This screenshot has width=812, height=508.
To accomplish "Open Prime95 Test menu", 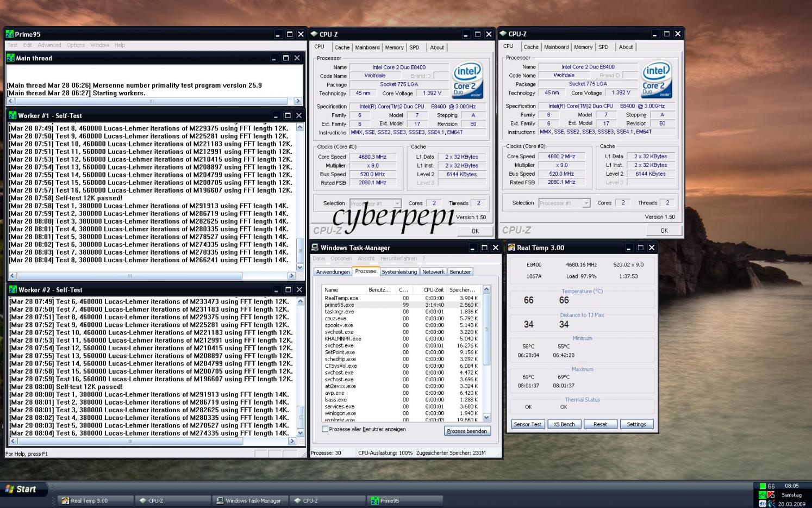I will coord(13,45).
